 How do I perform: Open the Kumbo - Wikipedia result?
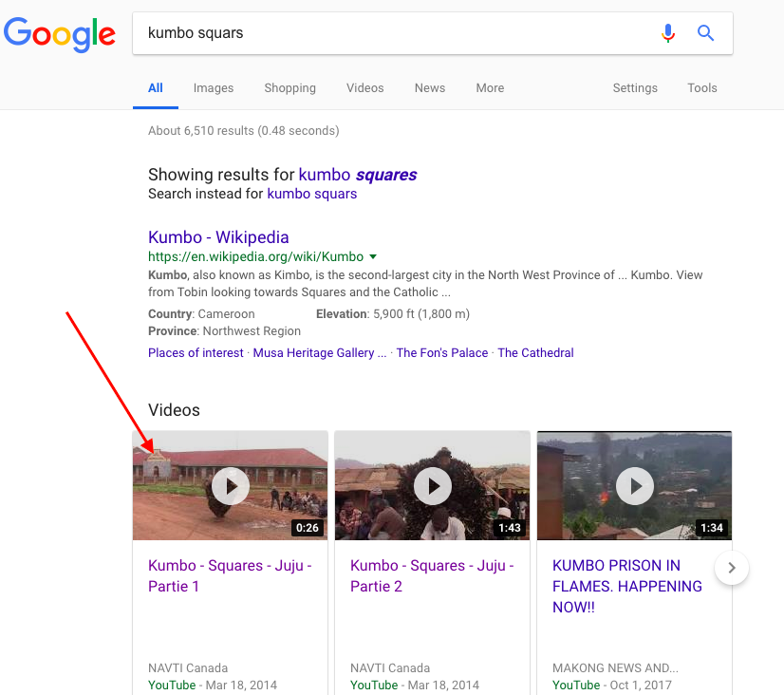(x=218, y=237)
